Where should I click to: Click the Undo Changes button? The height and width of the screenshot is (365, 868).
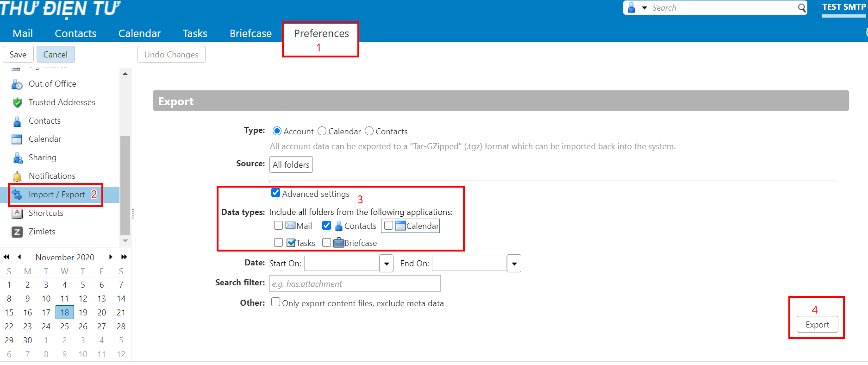[x=171, y=54]
